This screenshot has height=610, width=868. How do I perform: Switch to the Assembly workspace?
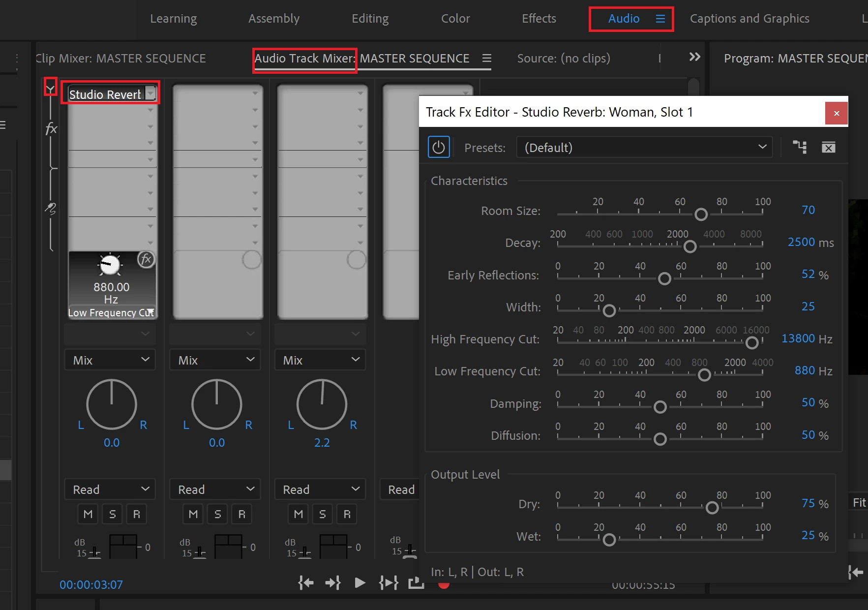tap(274, 19)
